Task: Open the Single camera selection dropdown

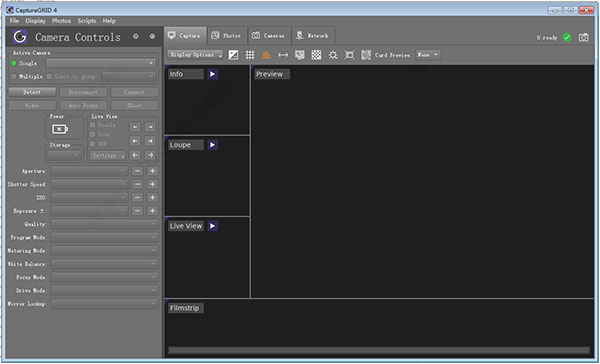Action: 101,63
